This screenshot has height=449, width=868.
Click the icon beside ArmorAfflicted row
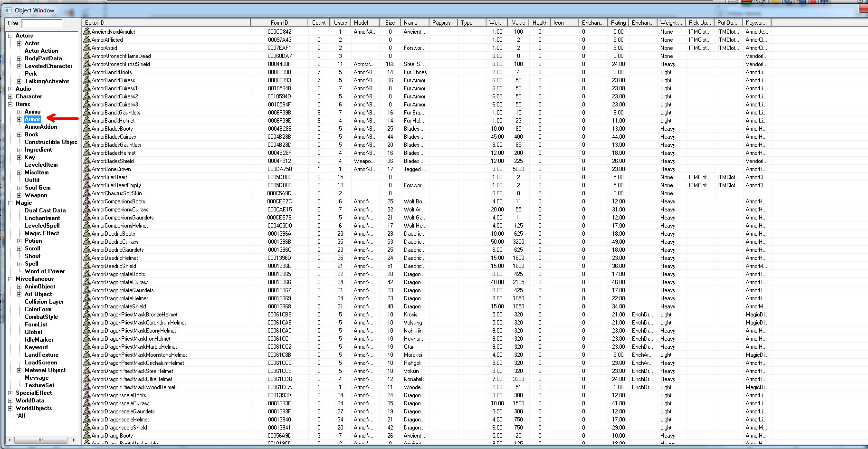87,40
